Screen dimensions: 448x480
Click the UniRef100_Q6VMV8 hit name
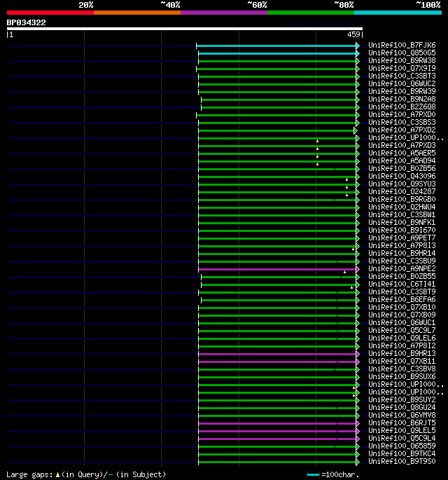point(402,416)
